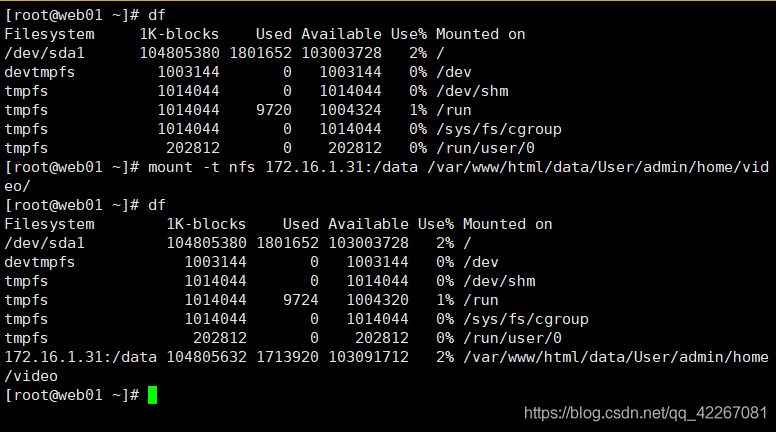Viewport: 776px width, 432px height.
Task: Click "103003728" in the first df output
Action: [341, 53]
